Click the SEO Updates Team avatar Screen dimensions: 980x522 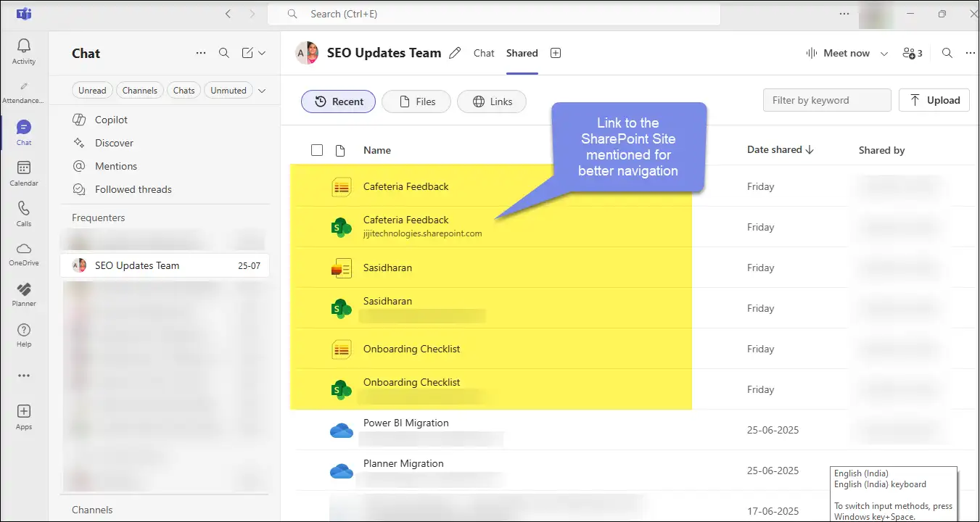click(x=307, y=53)
